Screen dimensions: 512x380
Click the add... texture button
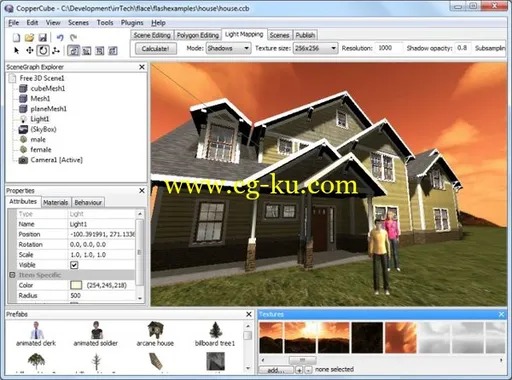tap(276, 370)
